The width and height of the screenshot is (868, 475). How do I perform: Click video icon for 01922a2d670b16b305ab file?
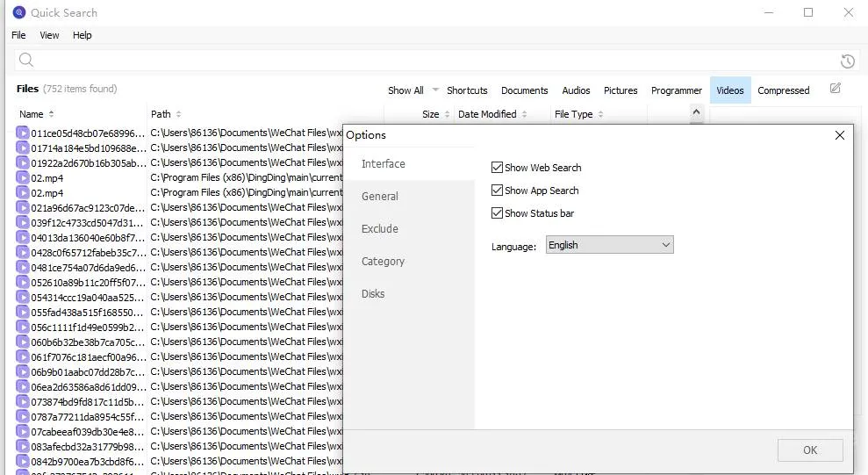[22, 162]
